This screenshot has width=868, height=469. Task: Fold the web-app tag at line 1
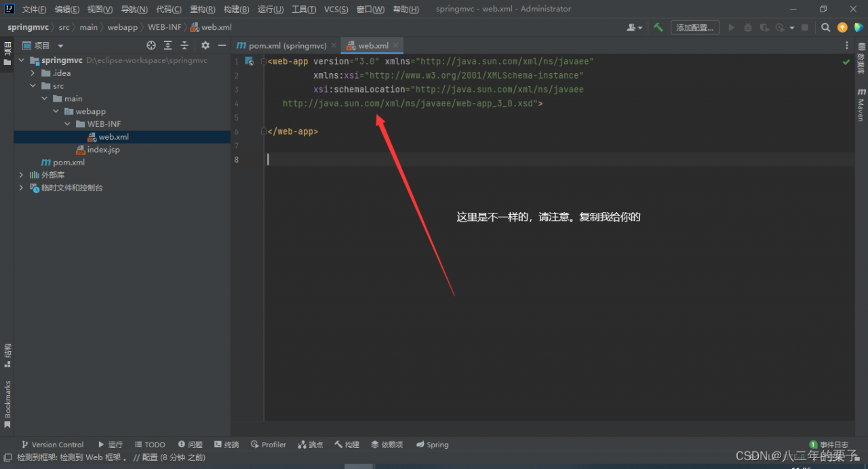(x=264, y=62)
